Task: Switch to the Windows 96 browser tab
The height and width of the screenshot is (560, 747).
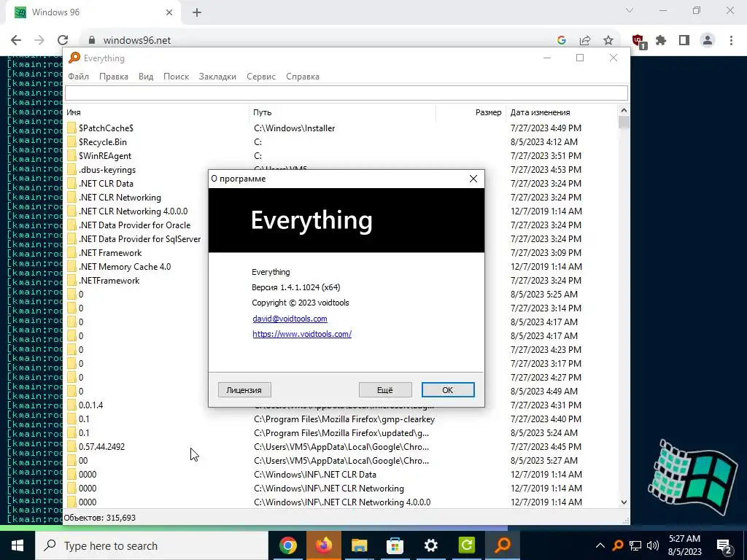Action: 93,12
